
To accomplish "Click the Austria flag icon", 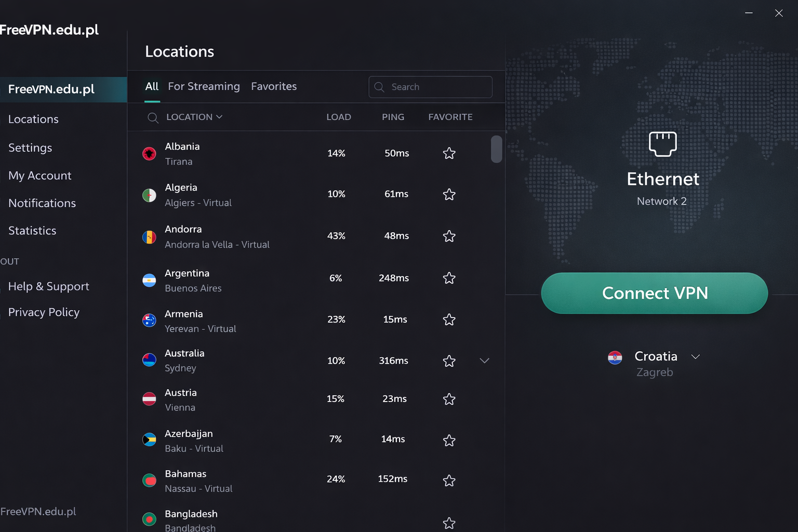I will (x=149, y=399).
